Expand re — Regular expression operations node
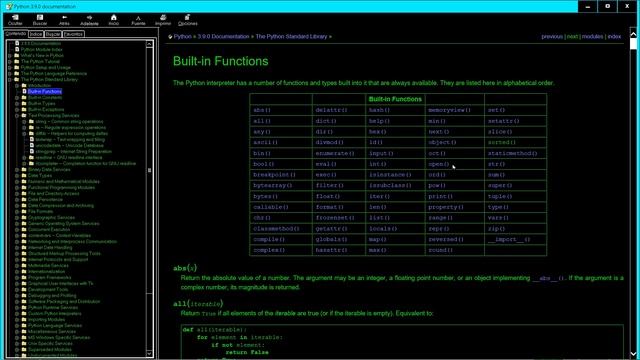Screen dimensions: 640x360 24,127
